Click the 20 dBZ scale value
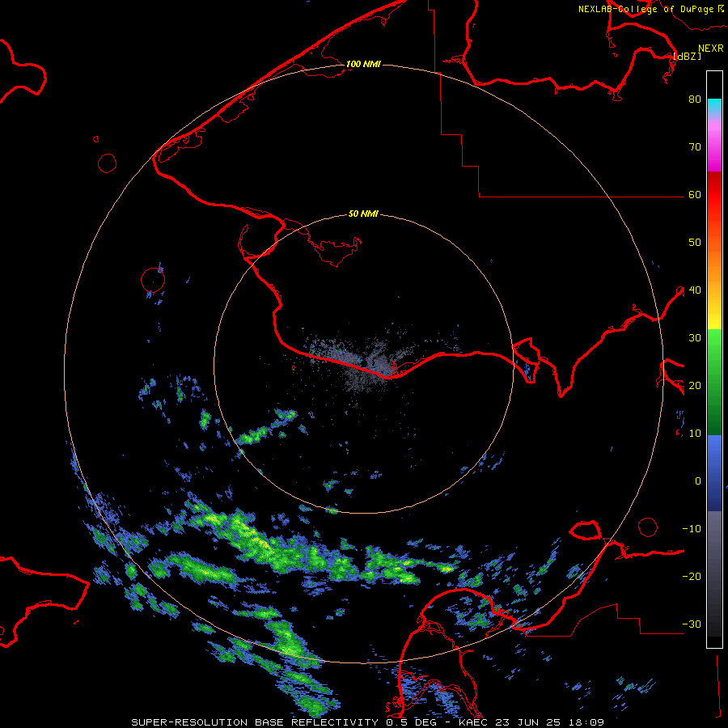Viewport: 728px width, 728px height. pyautogui.click(x=695, y=386)
